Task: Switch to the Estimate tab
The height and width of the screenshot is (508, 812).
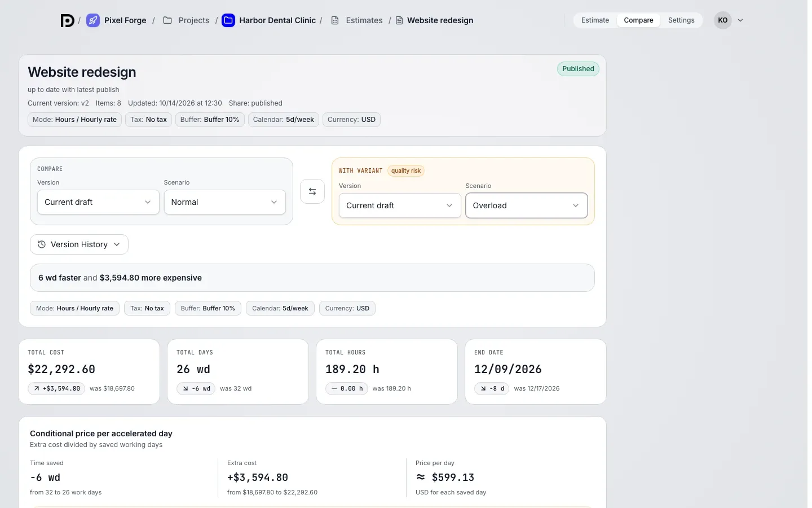Action: click(x=595, y=20)
